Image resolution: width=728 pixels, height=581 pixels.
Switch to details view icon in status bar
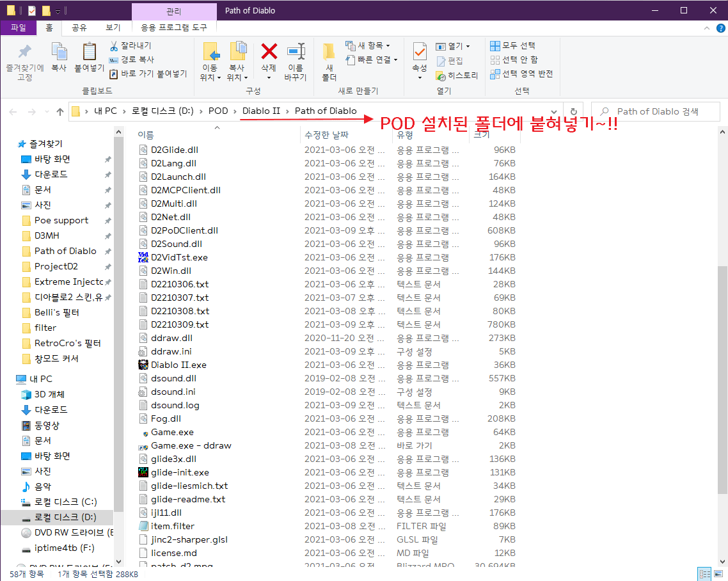(x=704, y=574)
